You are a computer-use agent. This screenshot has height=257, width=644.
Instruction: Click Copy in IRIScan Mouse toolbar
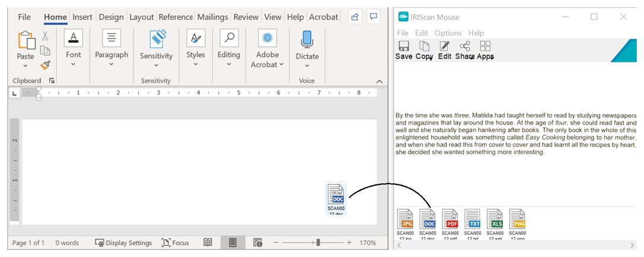pyautogui.click(x=424, y=50)
